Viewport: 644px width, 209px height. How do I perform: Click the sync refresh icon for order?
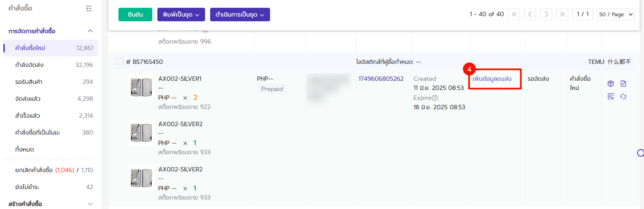coord(623,97)
